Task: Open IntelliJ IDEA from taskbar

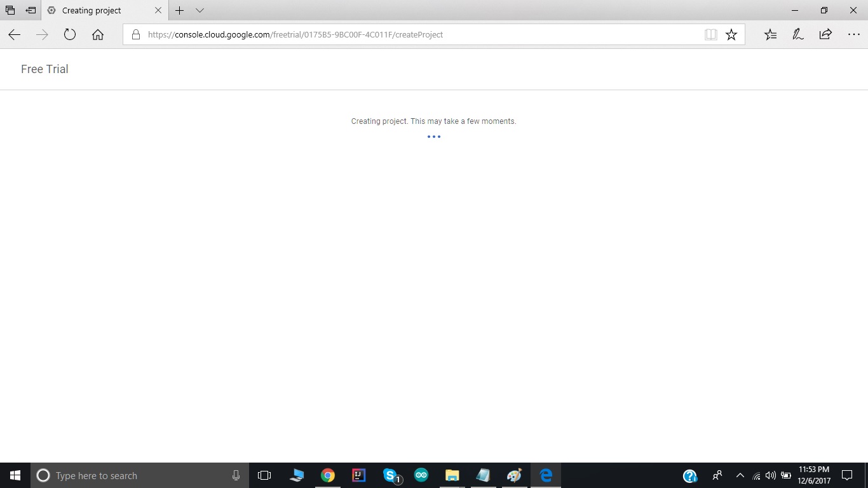Action: pos(358,475)
